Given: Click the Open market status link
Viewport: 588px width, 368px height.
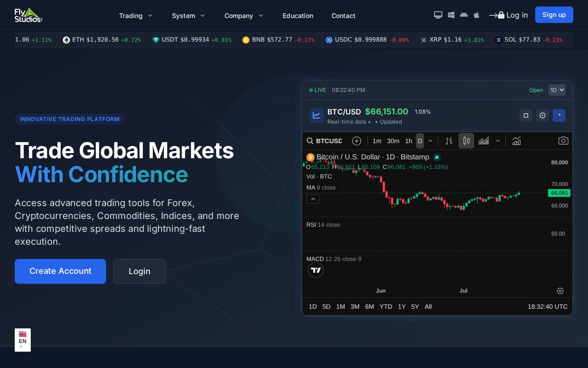Looking at the screenshot, I should (x=536, y=90).
